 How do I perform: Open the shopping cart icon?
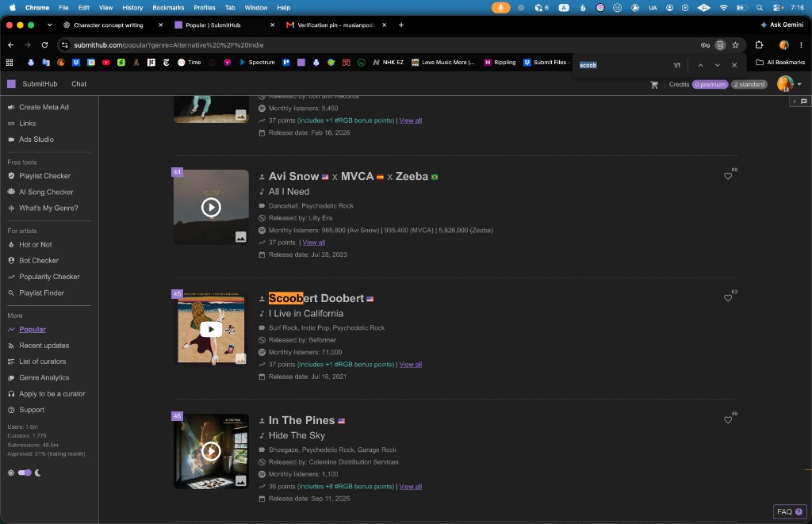(x=654, y=84)
